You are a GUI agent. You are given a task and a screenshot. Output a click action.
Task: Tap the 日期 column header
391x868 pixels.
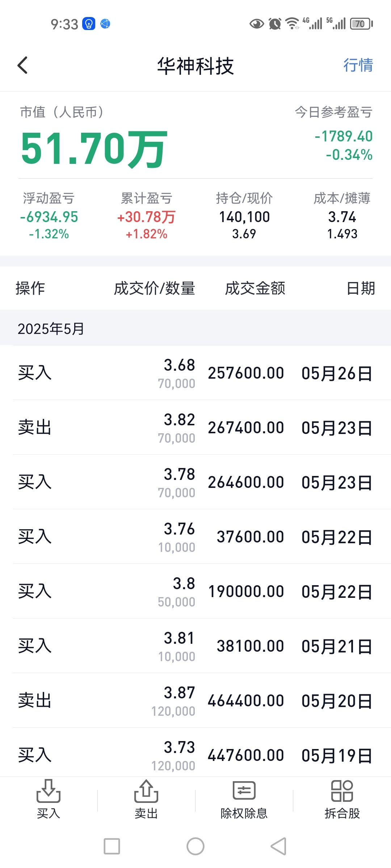coord(361,288)
